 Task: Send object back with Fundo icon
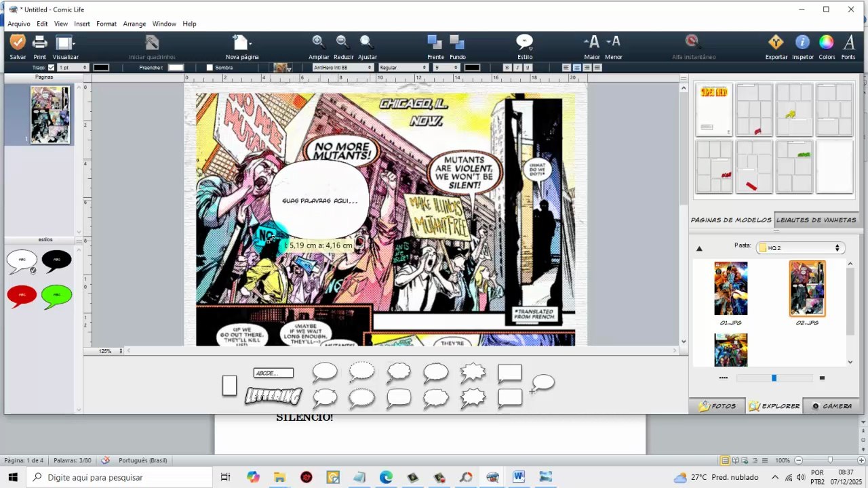coord(457,43)
